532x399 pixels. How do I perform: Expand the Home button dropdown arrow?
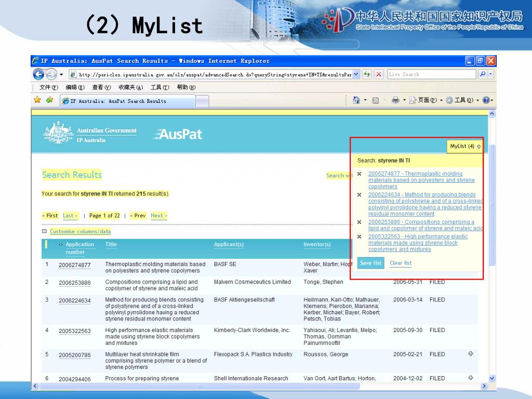pos(365,100)
